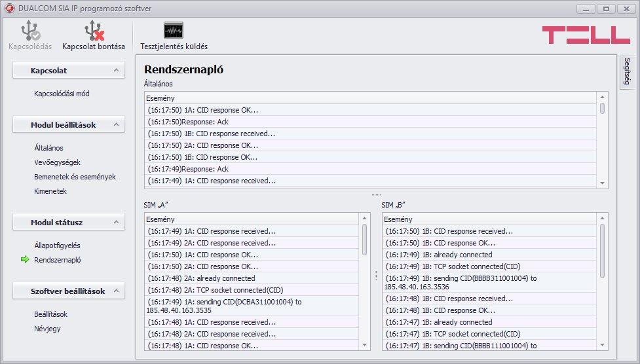Select "(16:17:50)Response: Ack" row in Általános log
Screen dimensions: 640x364
pos(370,122)
